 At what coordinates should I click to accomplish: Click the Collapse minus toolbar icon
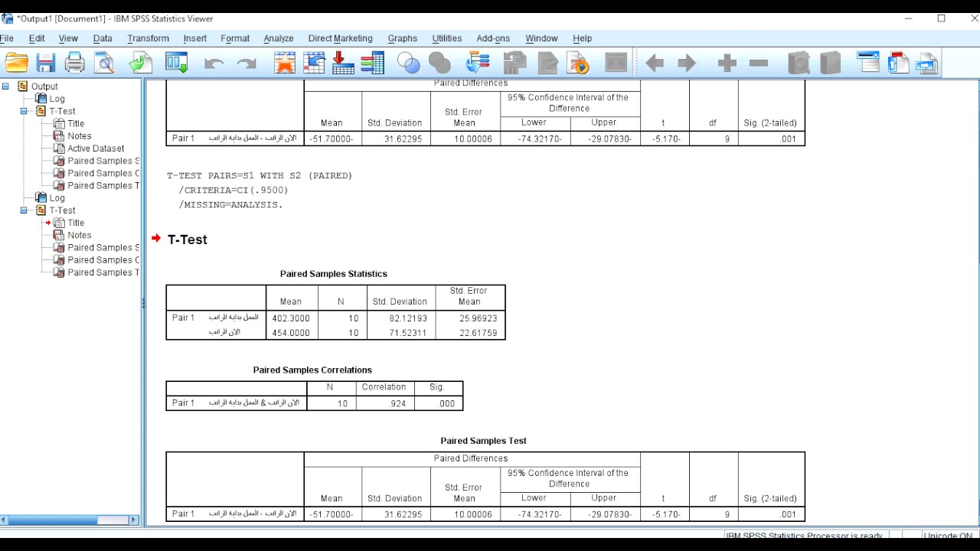pos(759,63)
